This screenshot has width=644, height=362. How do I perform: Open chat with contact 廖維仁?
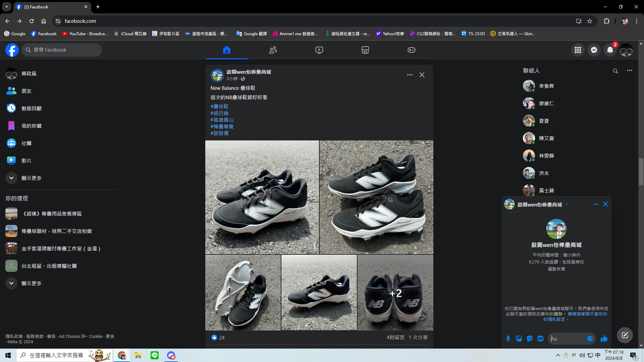[x=579, y=103]
